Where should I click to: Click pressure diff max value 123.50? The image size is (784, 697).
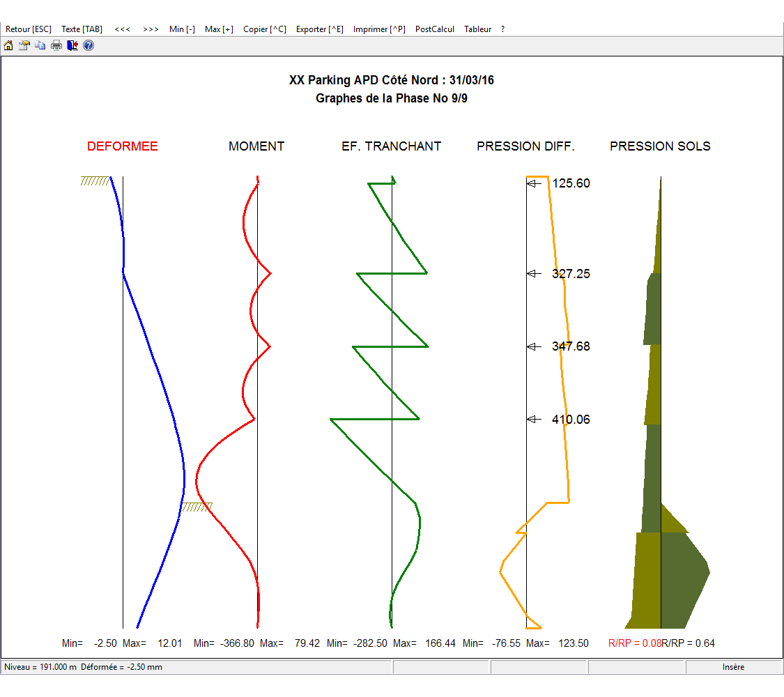(x=574, y=643)
